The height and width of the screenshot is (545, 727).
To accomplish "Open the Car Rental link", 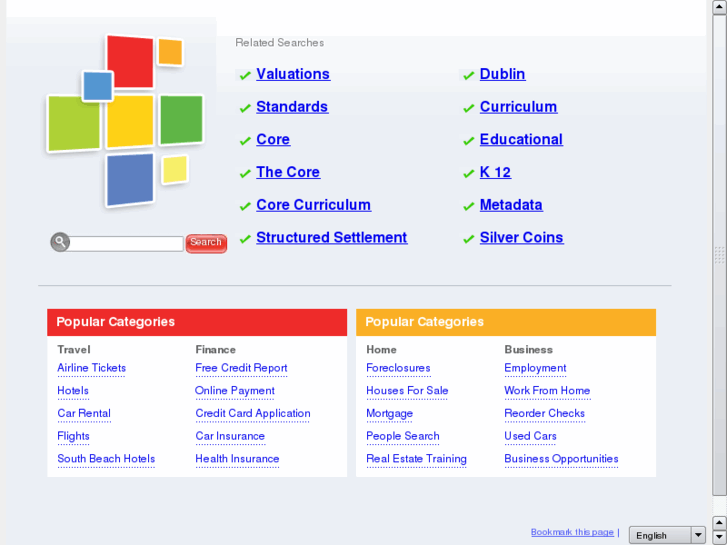I will (84, 413).
